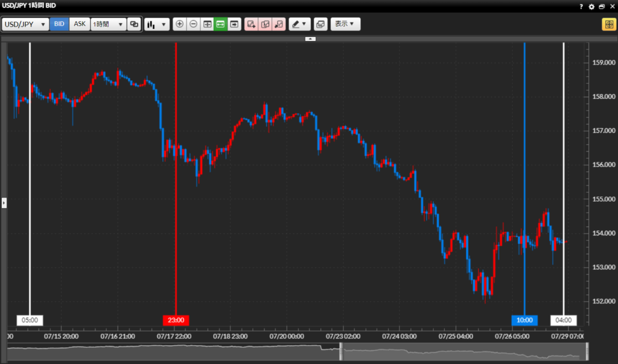Switch price display to BID
This screenshot has height=364, width=618.
(x=59, y=24)
